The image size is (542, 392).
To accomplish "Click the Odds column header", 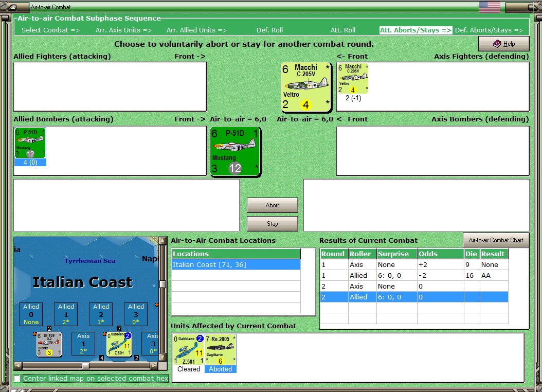I will click(x=441, y=254).
